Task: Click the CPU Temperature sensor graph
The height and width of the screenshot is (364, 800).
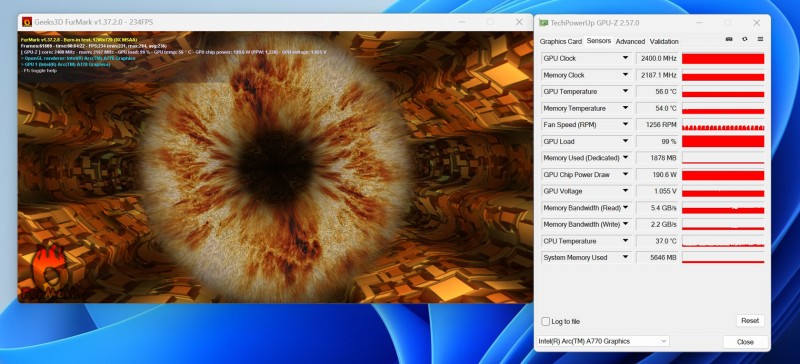Action: [x=723, y=241]
